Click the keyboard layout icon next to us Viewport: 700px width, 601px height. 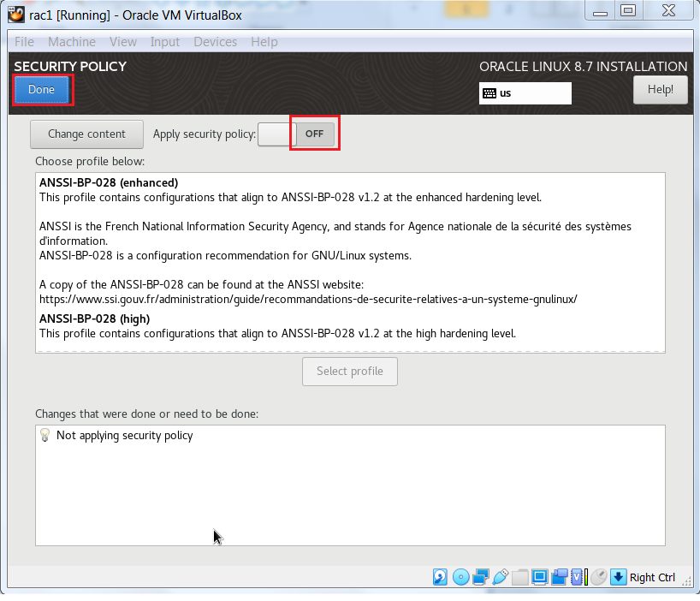[x=489, y=93]
